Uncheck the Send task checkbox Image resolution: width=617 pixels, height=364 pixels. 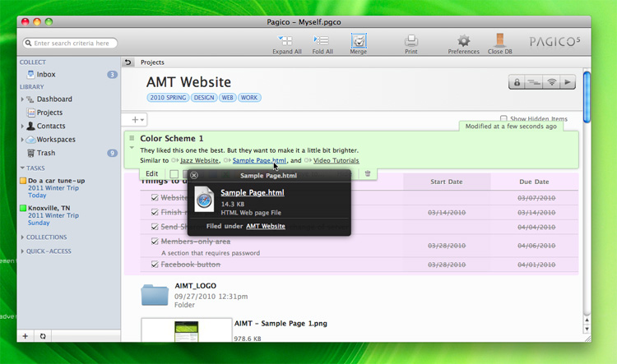click(155, 227)
